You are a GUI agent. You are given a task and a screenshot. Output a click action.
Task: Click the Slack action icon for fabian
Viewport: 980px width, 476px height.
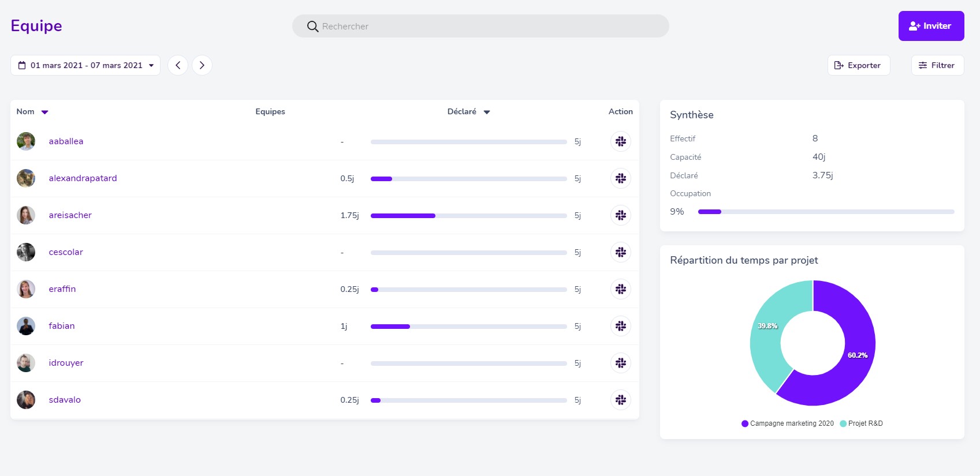click(620, 326)
